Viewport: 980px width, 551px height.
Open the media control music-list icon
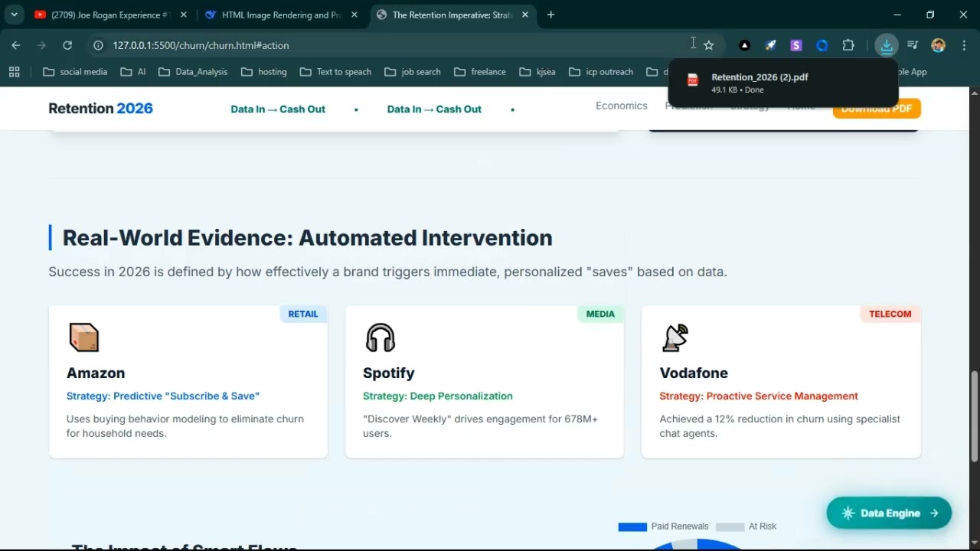pos(913,45)
